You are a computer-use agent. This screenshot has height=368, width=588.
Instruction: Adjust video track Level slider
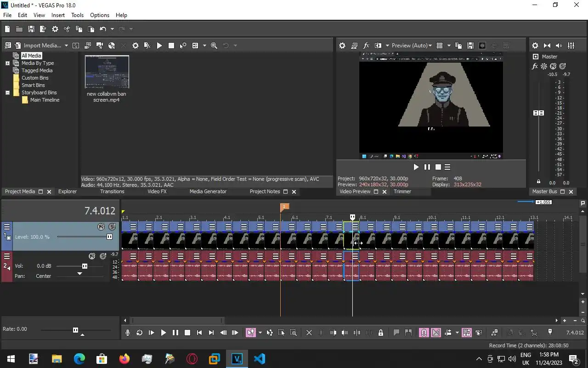109,236
